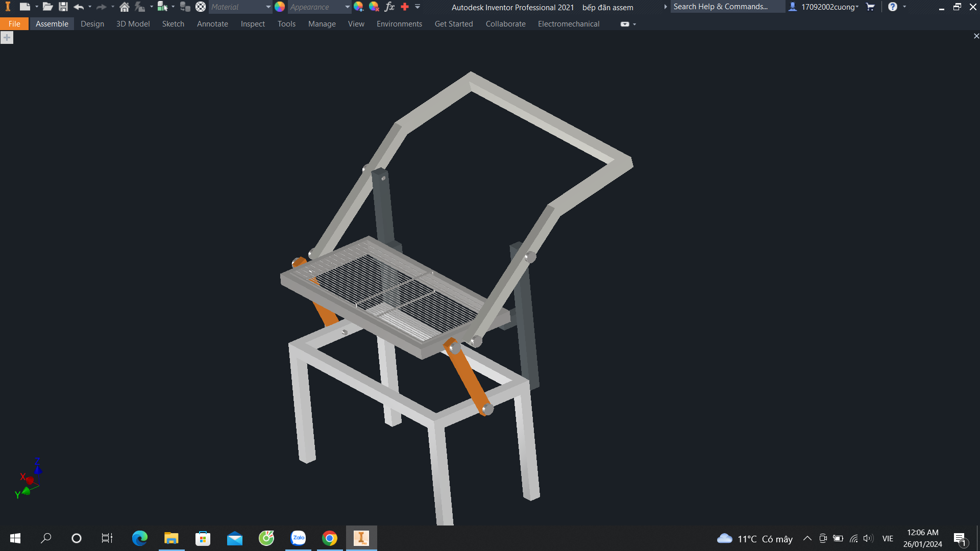Switch to the Design ribbon tab
Screen dimensions: 980x551
tap(92, 24)
